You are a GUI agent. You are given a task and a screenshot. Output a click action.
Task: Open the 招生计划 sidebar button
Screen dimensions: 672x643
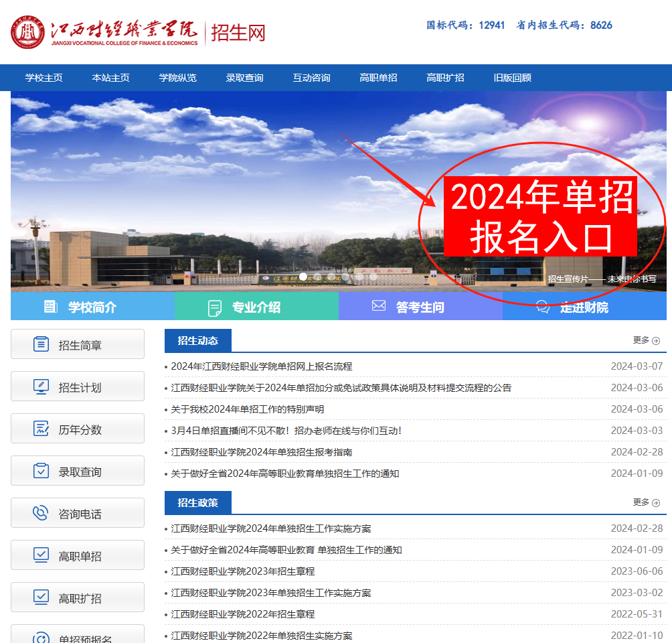[x=78, y=386]
